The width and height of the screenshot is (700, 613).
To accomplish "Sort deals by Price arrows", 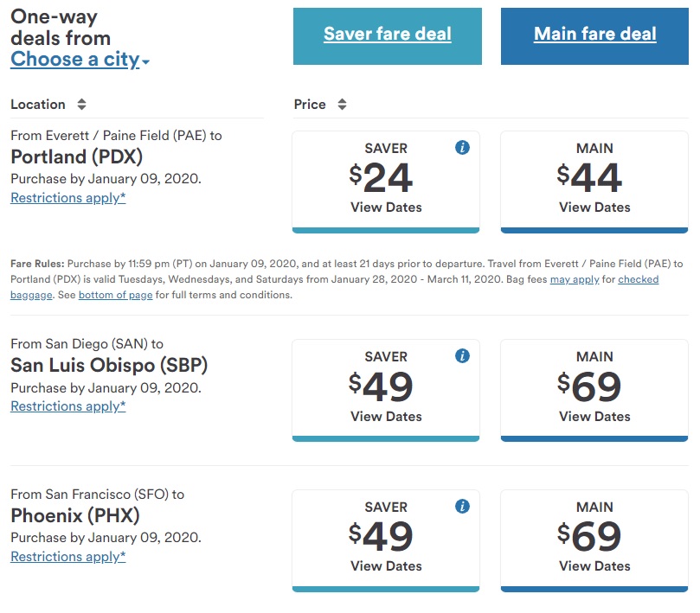I will [x=342, y=105].
